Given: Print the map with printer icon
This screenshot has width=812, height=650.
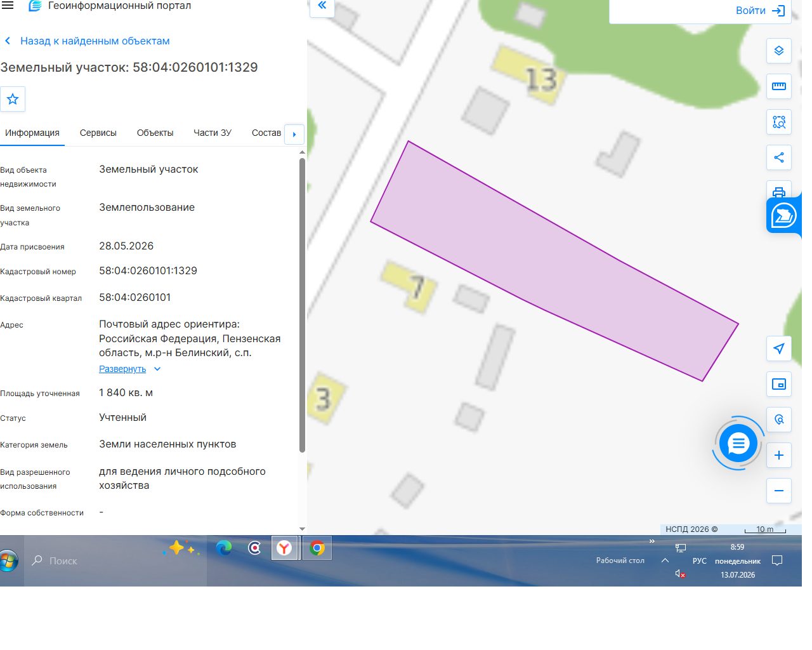Looking at the screenshot, I should [779, 190].
